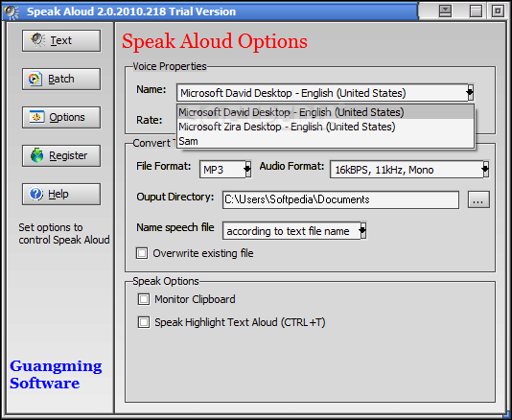This screenshot has height=420, width=512.
Task: Open the Help button
Action: [x=61, y=194]
